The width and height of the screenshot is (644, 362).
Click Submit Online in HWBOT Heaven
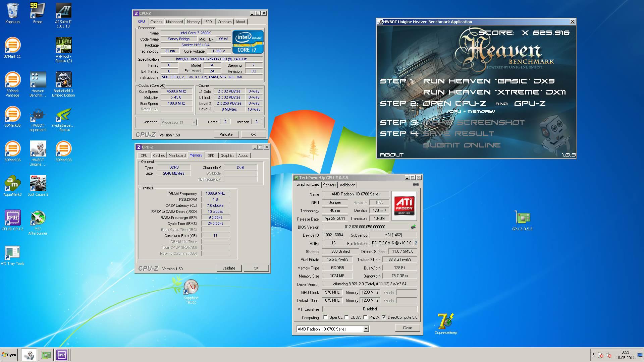[462, 145]
